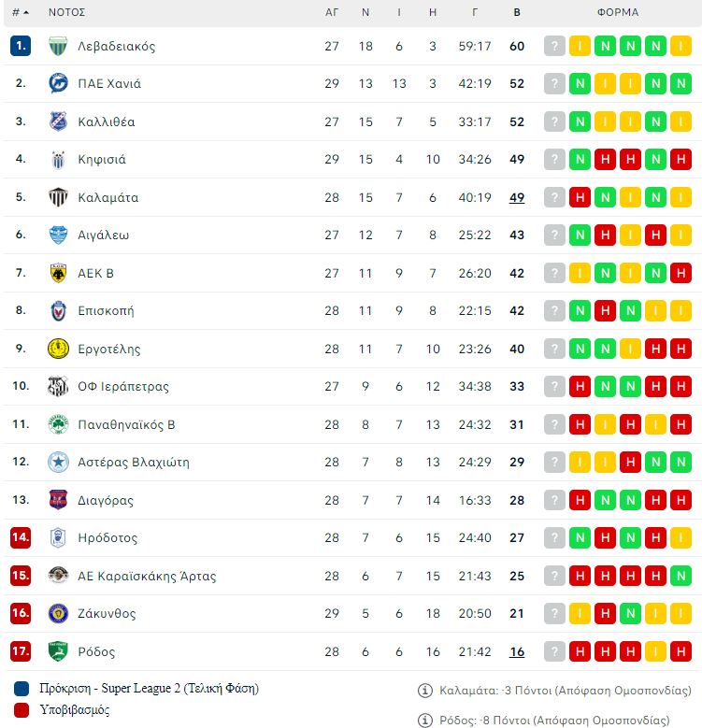
Task: Sort standings by the Β points header
Action: (517, 12)
